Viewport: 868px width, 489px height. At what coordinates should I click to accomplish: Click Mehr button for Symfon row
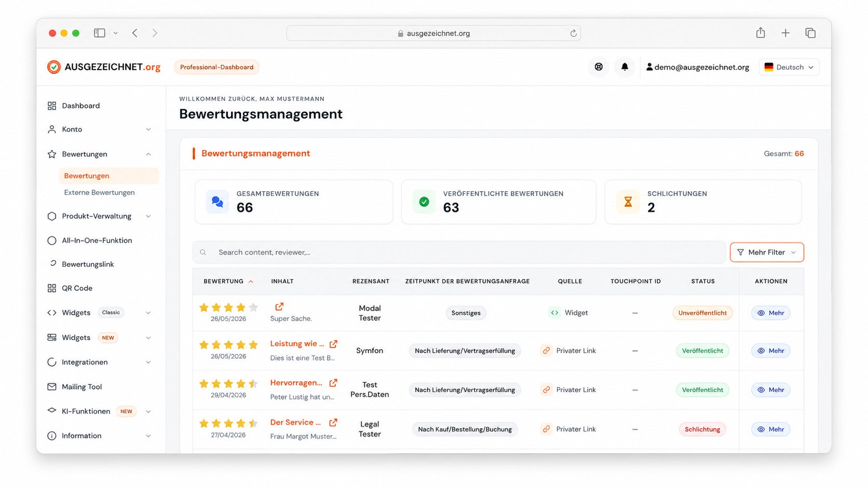tap(770, 351)
